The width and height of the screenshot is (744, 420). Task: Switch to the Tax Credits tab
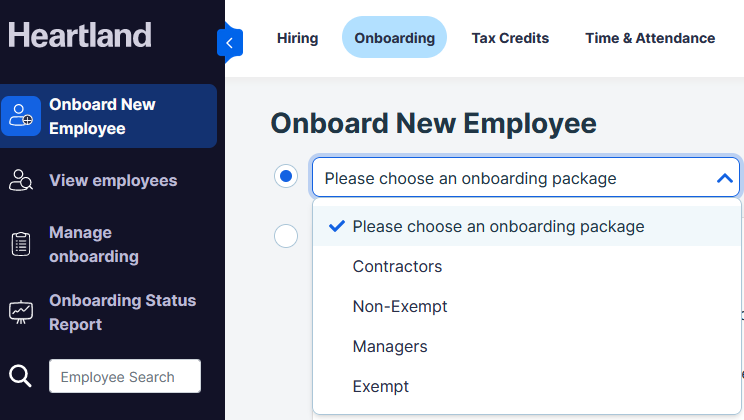(x=510, y=38)
